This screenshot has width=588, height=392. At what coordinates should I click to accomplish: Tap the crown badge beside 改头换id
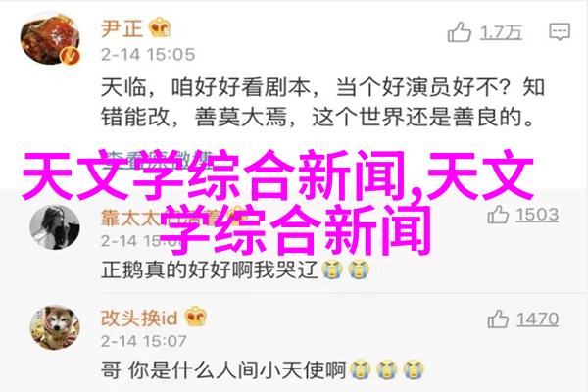195,316
